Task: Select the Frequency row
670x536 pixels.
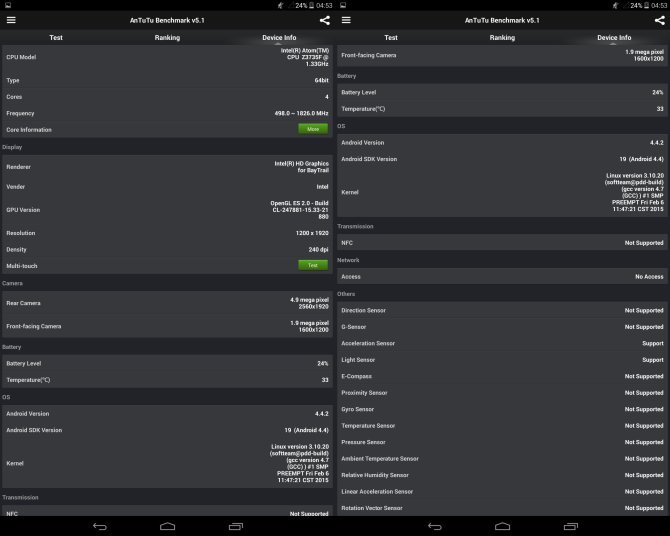Action: [x=168, y=113]
